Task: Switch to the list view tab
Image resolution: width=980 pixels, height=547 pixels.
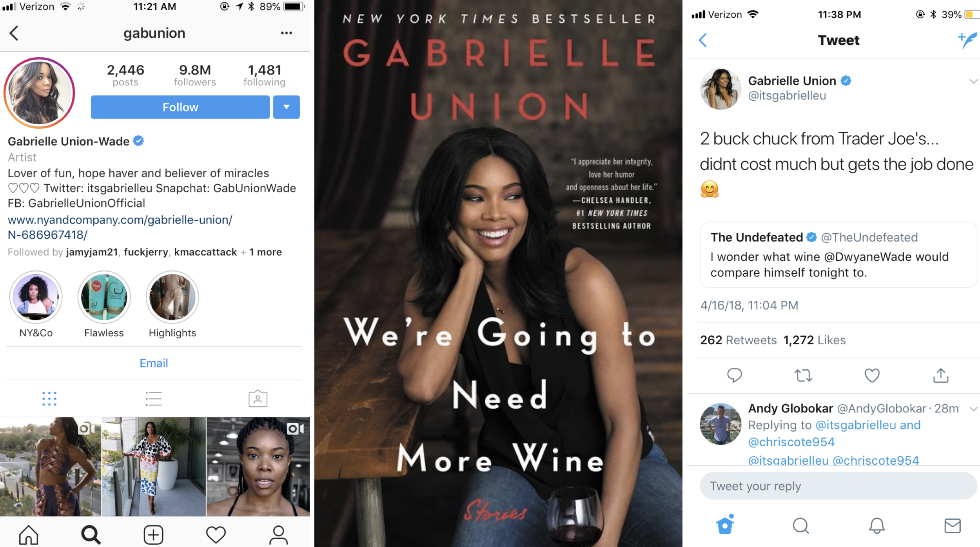Action: (x=153, y=399)
